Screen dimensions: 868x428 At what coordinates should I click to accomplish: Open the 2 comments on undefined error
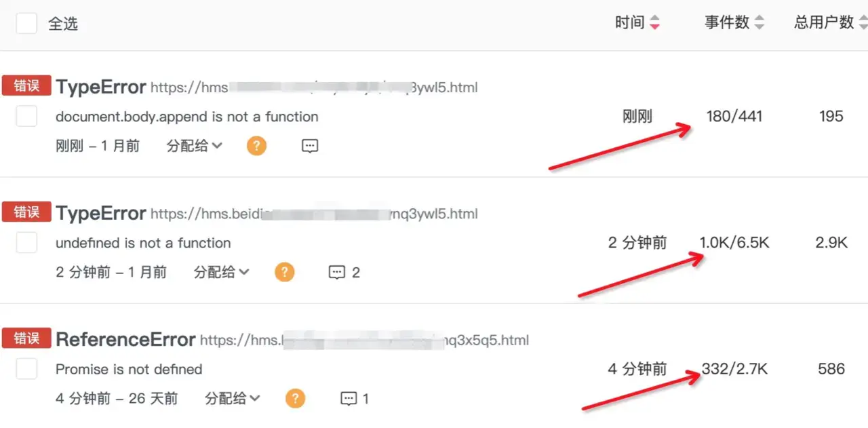click(x=344, y=273)
